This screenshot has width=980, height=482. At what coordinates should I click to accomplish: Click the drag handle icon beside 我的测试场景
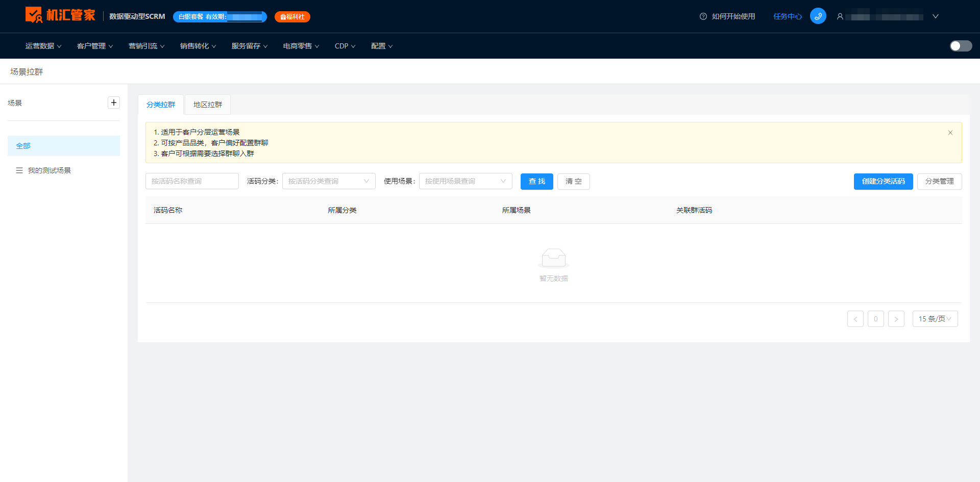click(19, 170)
